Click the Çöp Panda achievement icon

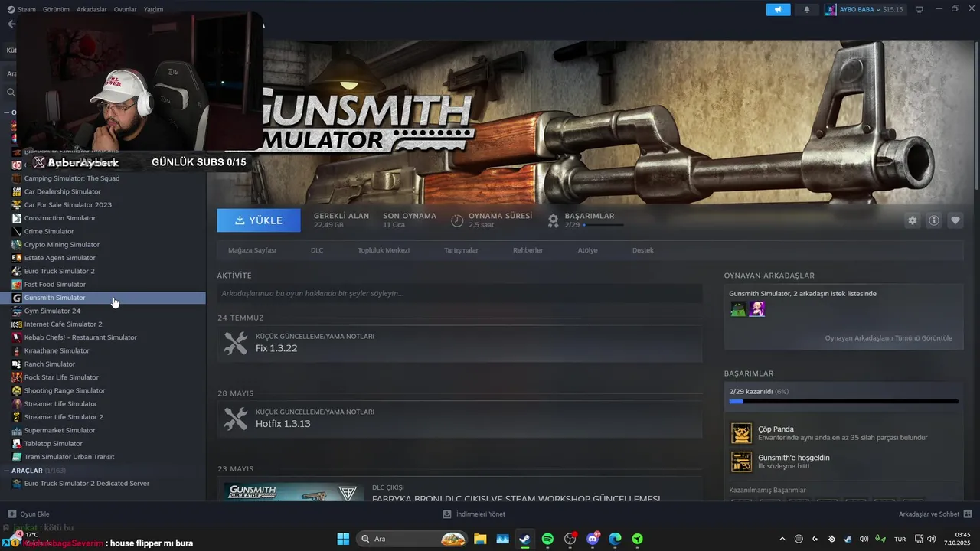pos(741,433)
